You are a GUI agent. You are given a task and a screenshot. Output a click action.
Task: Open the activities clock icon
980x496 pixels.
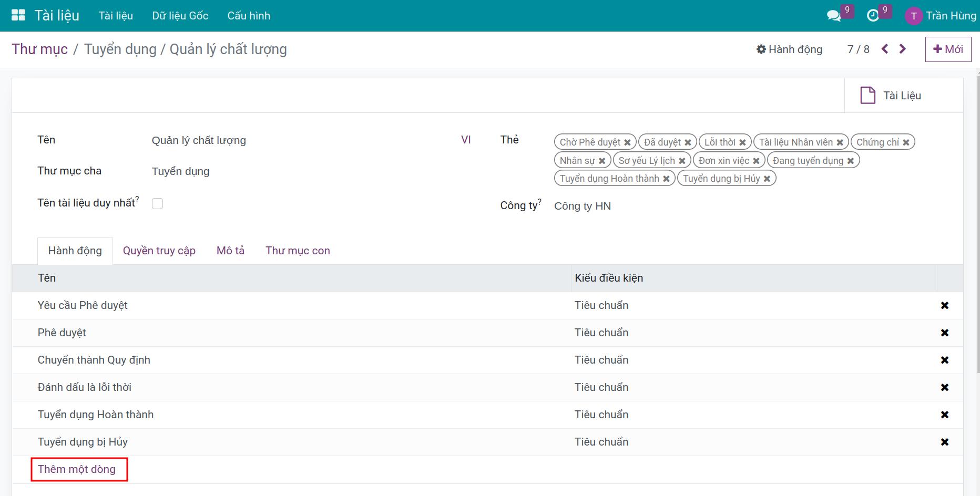pos(873,16)
